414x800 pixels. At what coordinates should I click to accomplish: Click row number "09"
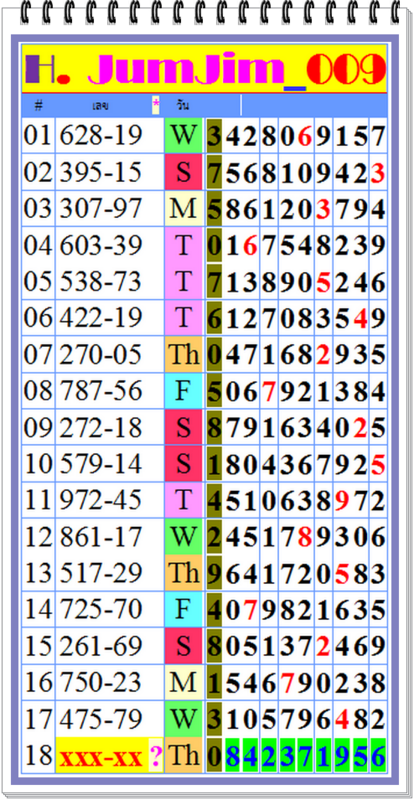(x=38, y=427)
